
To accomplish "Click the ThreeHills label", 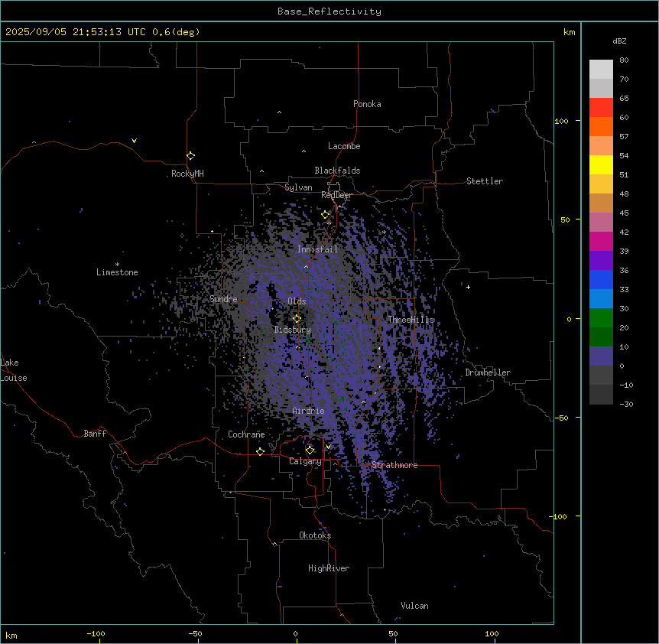I will pos(411,320).
